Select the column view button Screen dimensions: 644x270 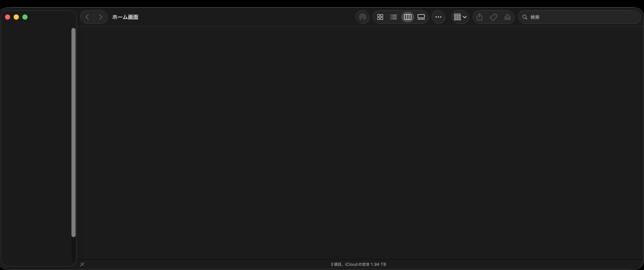[x=407, y=17]
